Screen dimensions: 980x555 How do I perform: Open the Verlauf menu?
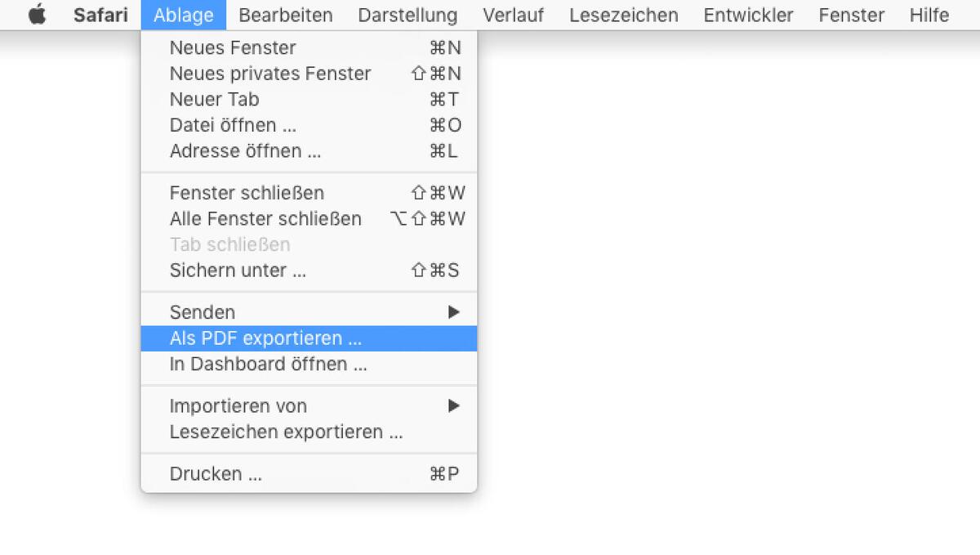click(513, 14)
